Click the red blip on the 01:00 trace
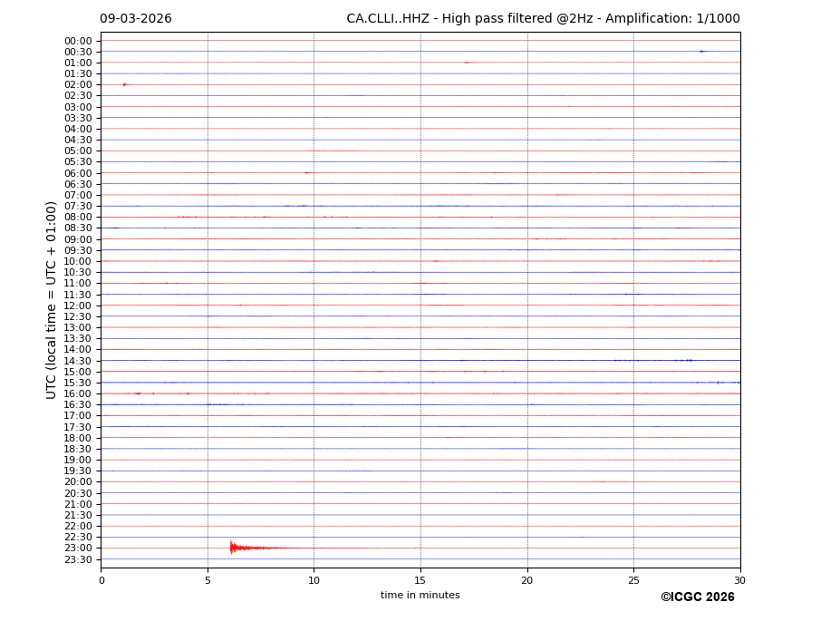Screen dimensions: 840x631 (x=467, y=63)
